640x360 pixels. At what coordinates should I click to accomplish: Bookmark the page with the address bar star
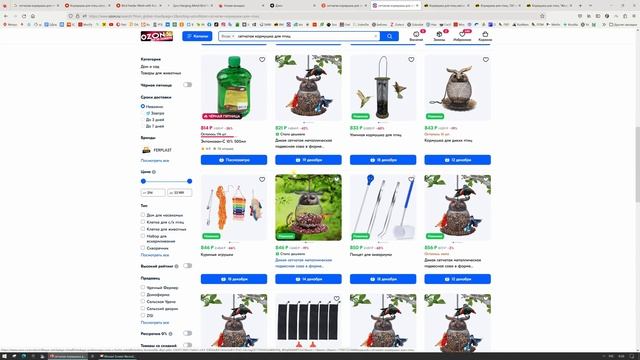(x=542, y=16)
